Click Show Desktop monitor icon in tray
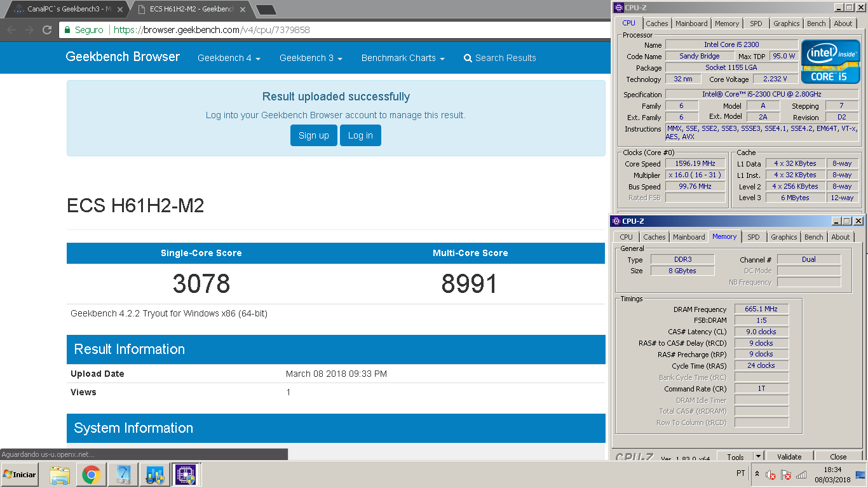The width and height of the screenshot is (868, 488). [860, 474]
